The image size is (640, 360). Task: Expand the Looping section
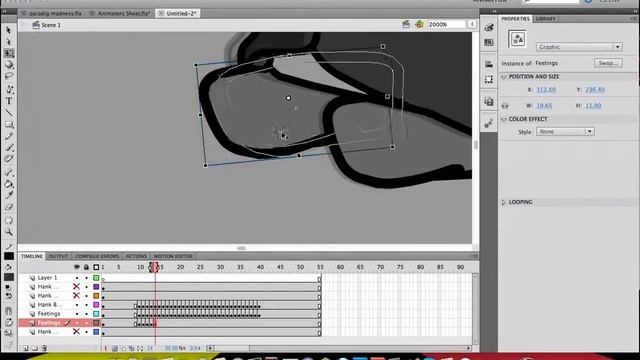pos(504,202)
